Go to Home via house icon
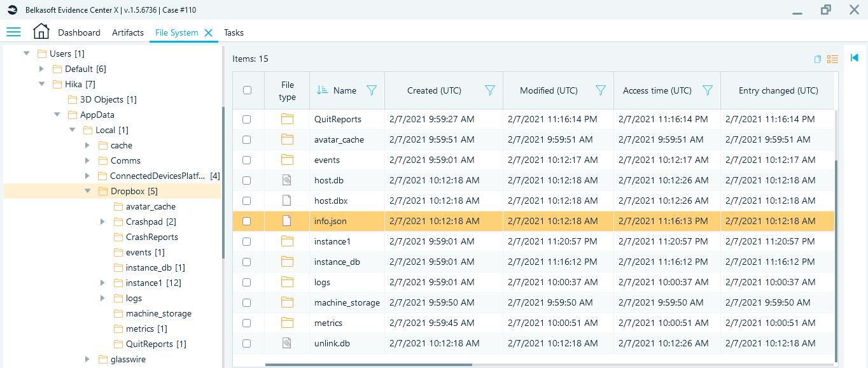Image resolution: width=868 pixels, height=368 pixels. point(41,31)
